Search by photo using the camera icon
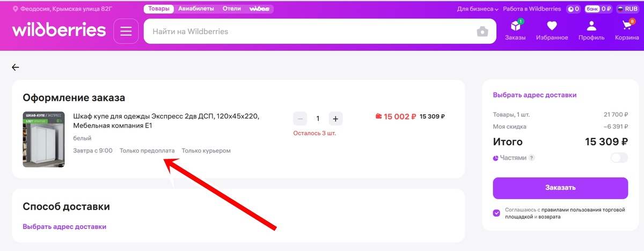This screenshot has height=251, width=644. pos(482,32)
